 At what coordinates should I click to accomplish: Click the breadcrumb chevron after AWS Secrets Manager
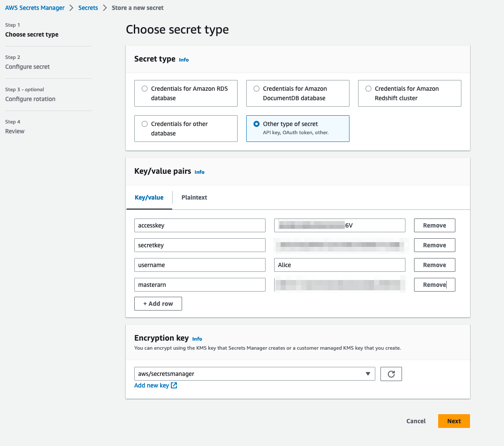(x=71, y=8)
